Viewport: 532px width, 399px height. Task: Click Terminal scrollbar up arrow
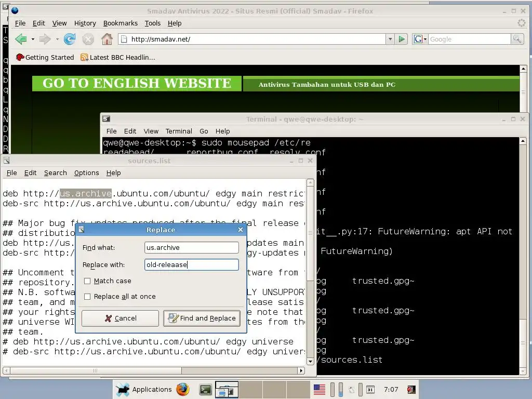[x=523, y=141]
